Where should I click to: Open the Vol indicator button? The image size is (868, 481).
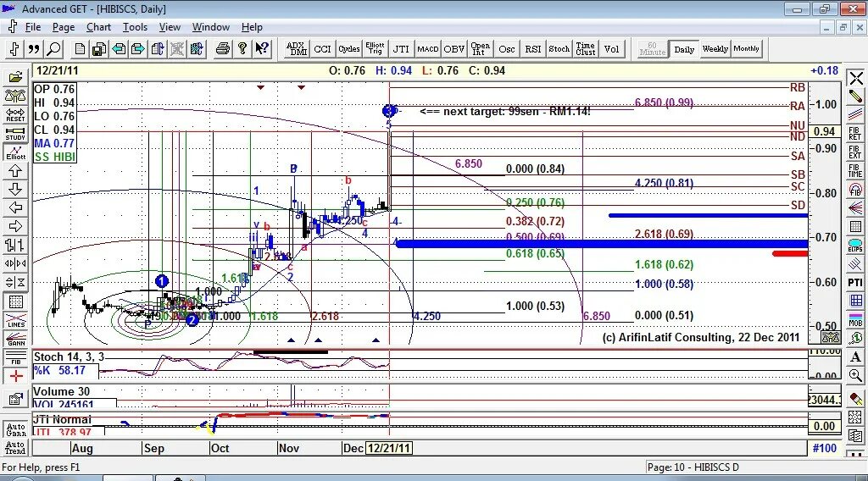click(x=611, y=49)
